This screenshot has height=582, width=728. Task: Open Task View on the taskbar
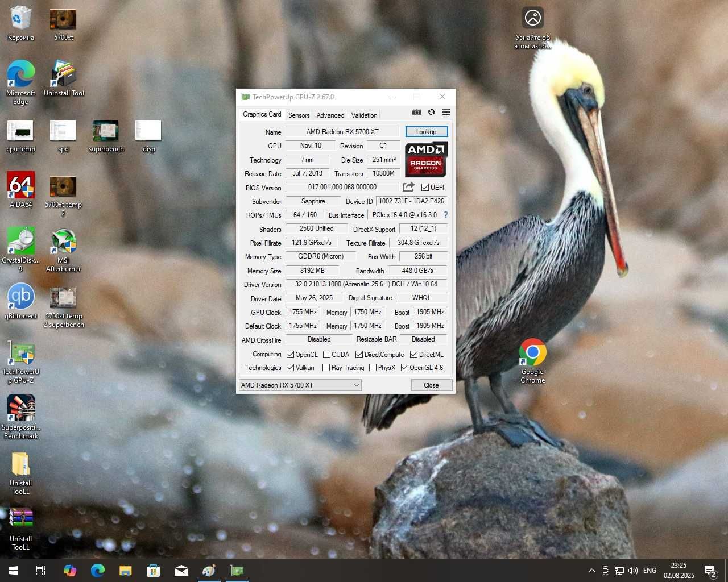(x=41, y=571)
